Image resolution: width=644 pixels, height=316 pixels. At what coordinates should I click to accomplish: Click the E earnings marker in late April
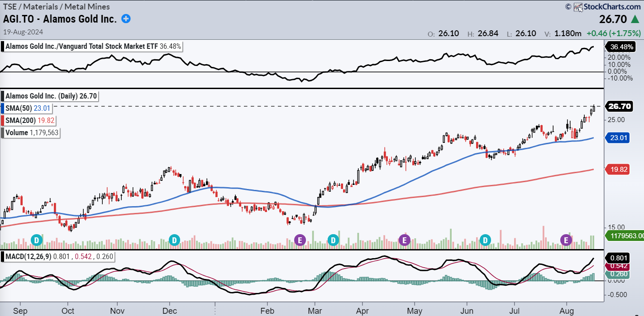[x=404, y=240]
